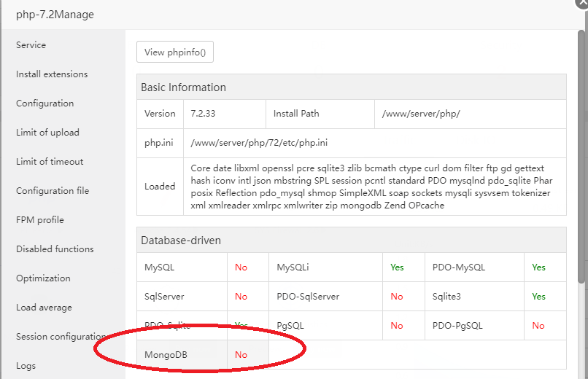588x379 pixels.
Task: Select Configuration file in sidebar
Action: (x=53, y=191)
